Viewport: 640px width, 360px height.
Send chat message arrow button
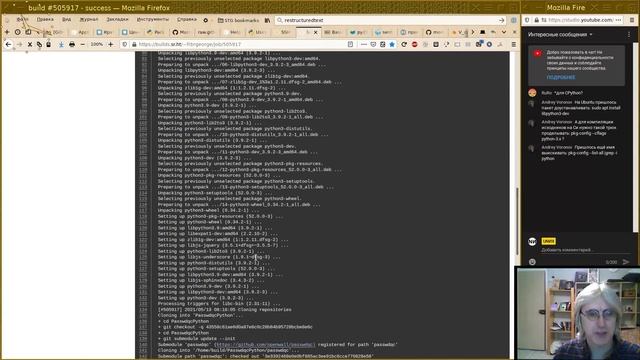626,262
